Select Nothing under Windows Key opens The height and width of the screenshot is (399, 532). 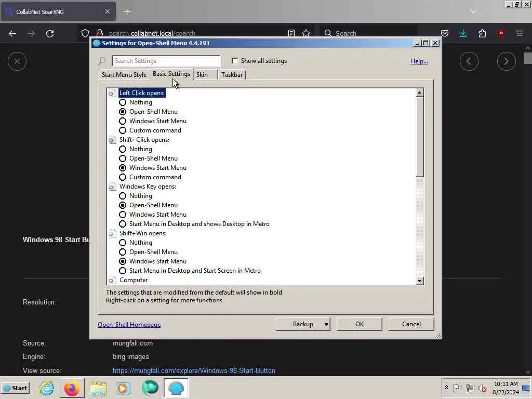pos(123,196)
